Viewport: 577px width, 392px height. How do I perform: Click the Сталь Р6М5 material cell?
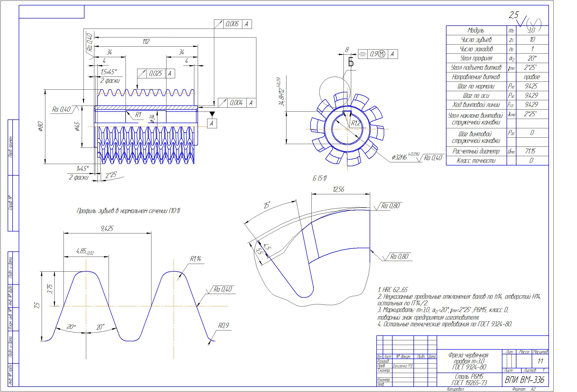(470, 380)
